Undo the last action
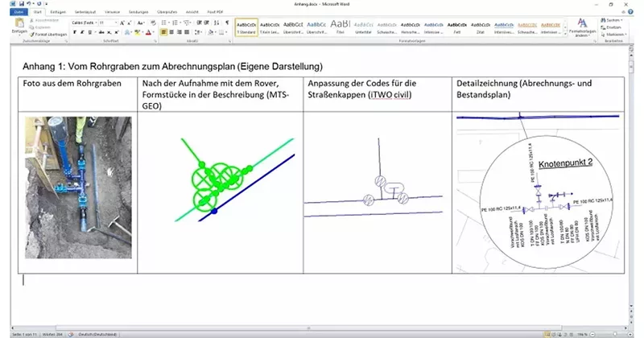Image resolution: width=644 pixels, height=338 pixels. (x=29, y=4)
